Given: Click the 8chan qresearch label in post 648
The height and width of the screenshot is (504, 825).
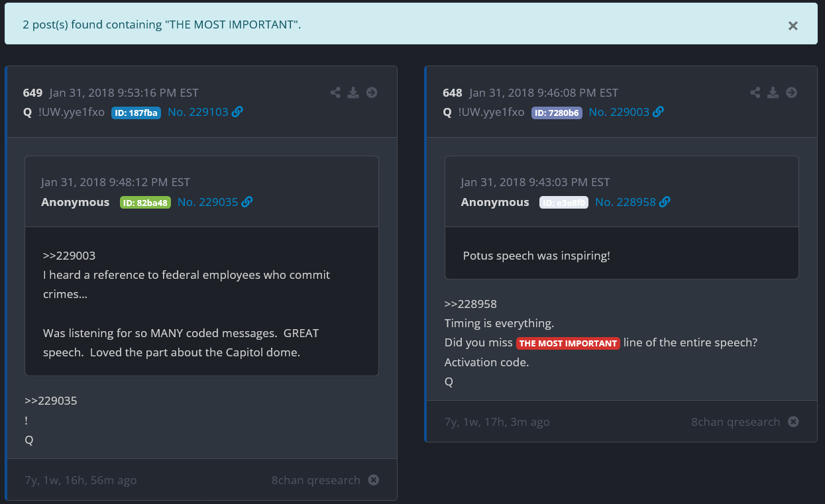Looking at the screenshot, I should pos(736,422).
